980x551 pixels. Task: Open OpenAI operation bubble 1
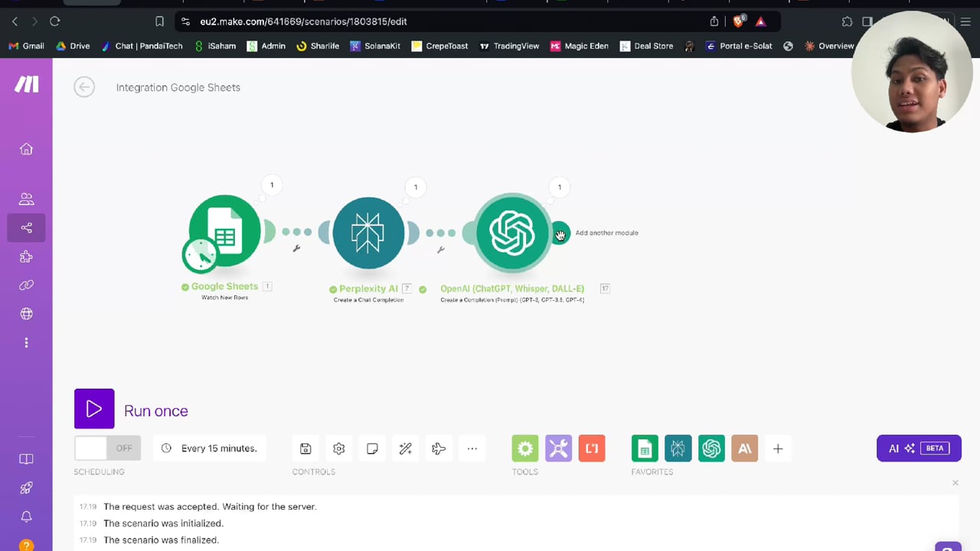pyautogui.click(x=560, y=187)
